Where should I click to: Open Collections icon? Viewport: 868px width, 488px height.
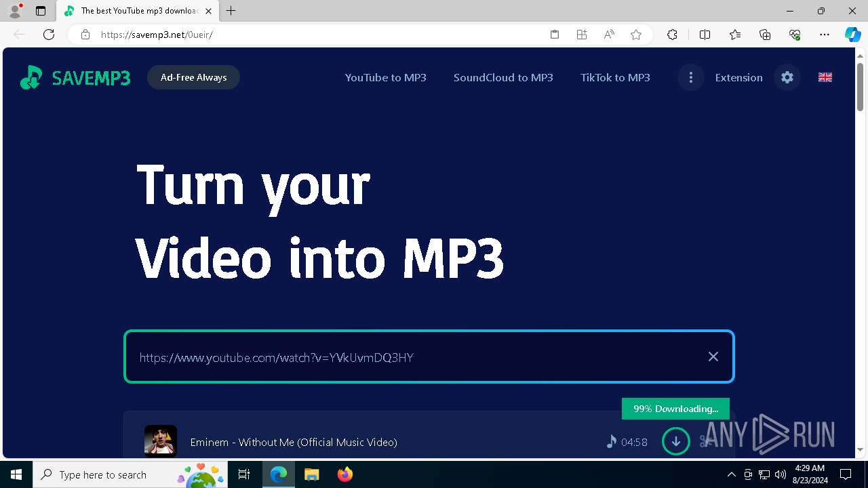[x=765, y=35]
